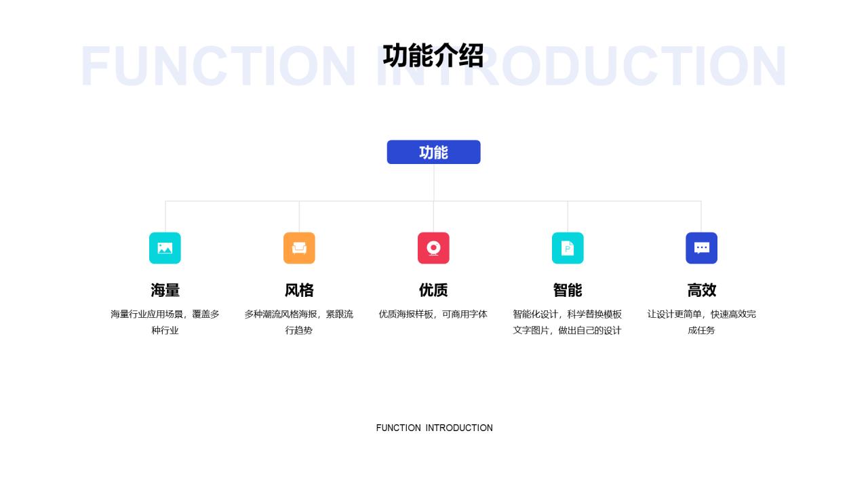
Task: Click the blue 功能 root box
Action: click(434, 152)
